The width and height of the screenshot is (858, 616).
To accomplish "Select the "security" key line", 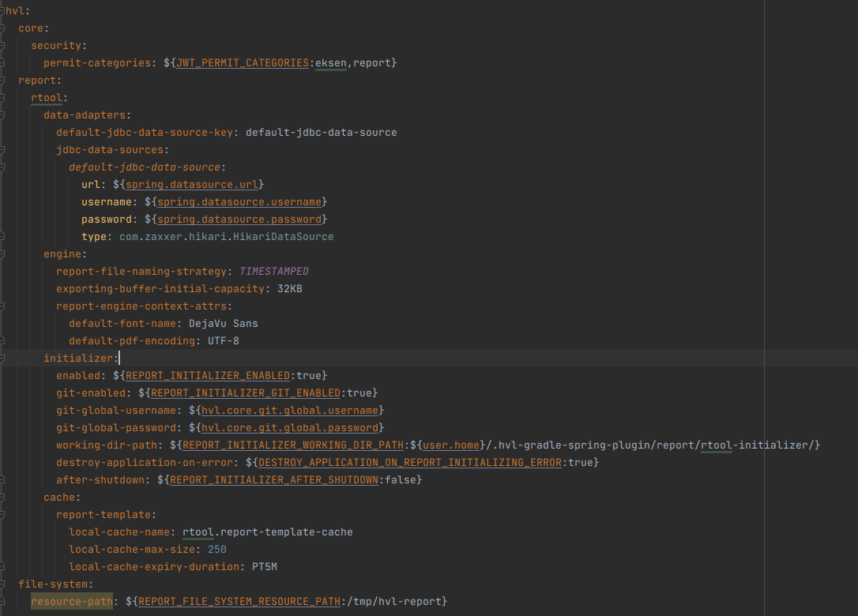I will click(x=56, y=46).
